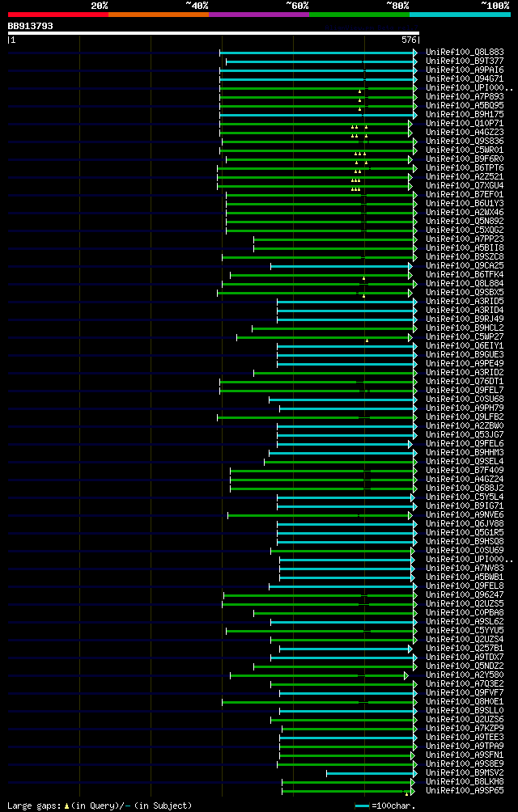518x812 pixels.
Task: Open hit UniRef100_B9T377
Action: [465, 61]
